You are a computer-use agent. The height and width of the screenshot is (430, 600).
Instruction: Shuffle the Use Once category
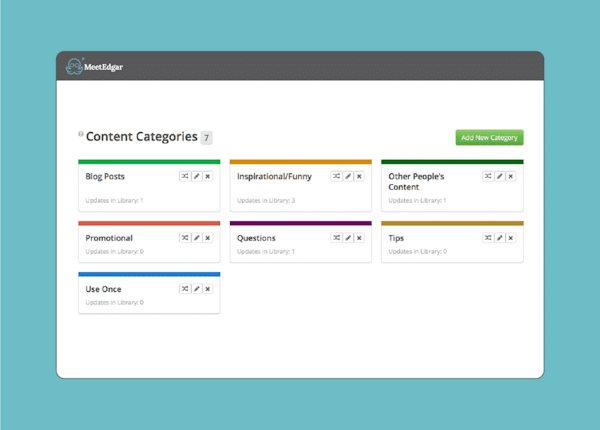pyautogui.click(x=185, y=288)
